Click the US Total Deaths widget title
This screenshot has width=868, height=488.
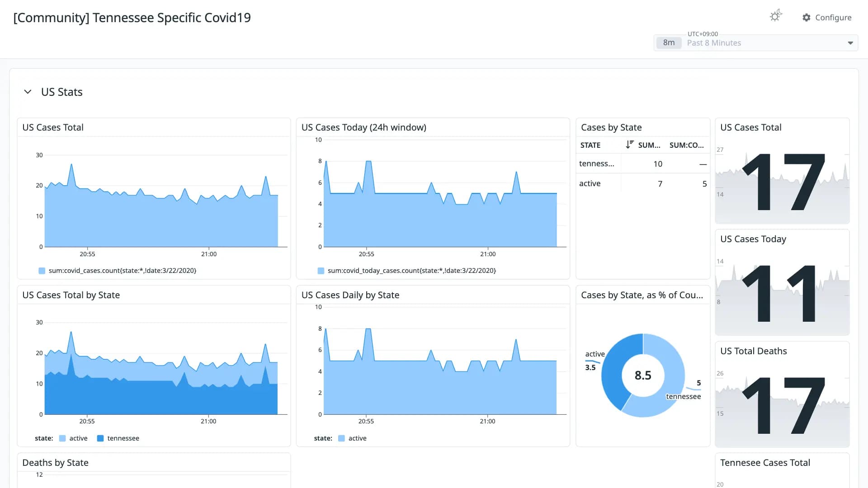[754, 351]
